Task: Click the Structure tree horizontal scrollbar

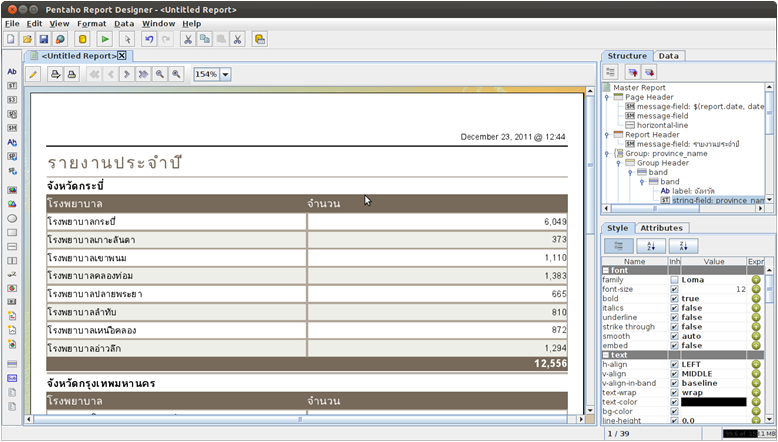Action: coord(683,209)
